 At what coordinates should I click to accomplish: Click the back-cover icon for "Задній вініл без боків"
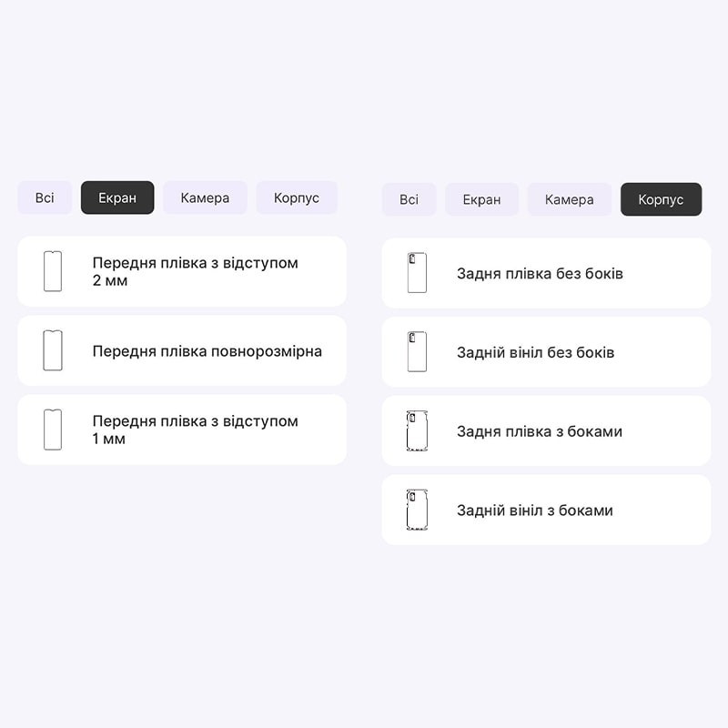pos(417,352)
